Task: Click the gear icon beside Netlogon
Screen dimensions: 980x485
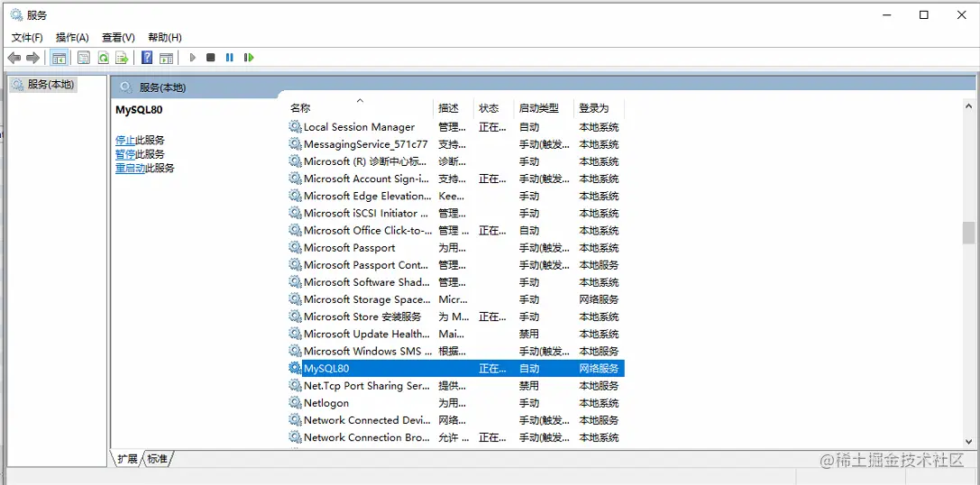Action: 295,402
